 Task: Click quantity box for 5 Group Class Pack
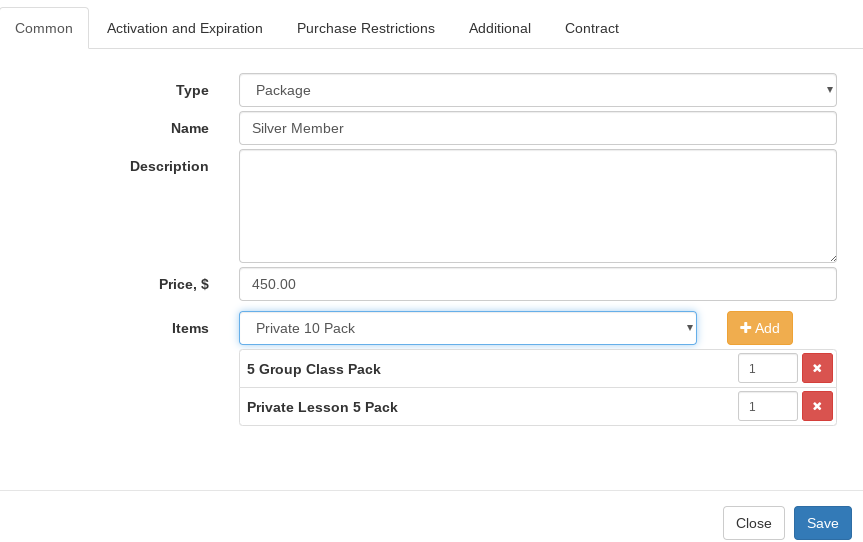[767, 368]
